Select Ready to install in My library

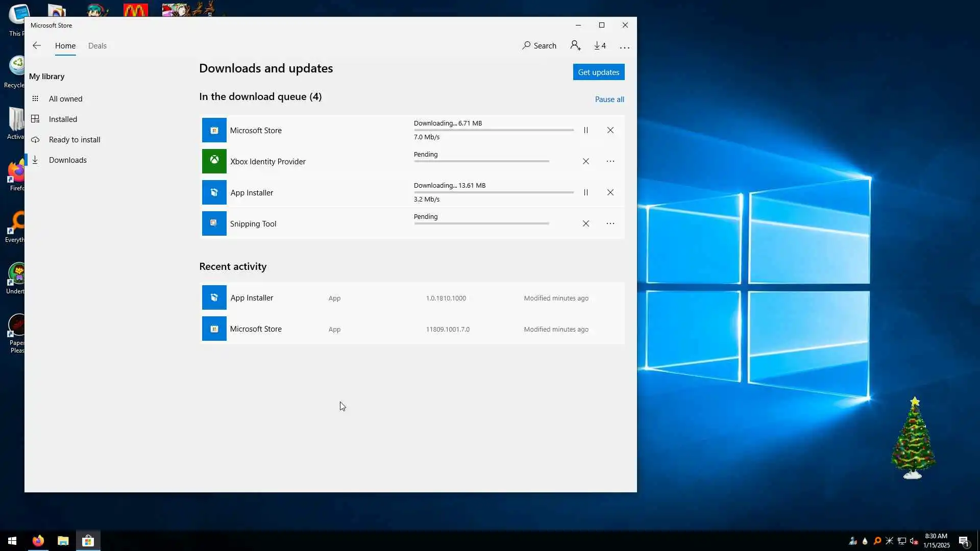pyautogui.click(x=75, y=140)
